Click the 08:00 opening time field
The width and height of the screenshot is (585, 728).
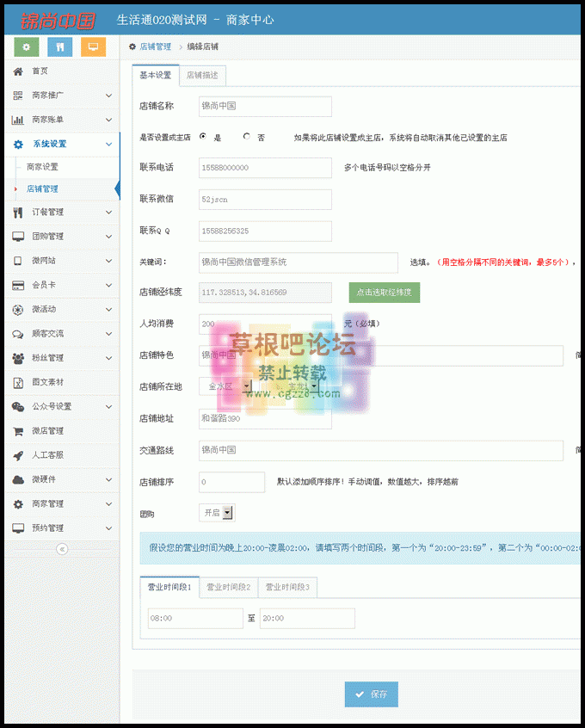195,619
